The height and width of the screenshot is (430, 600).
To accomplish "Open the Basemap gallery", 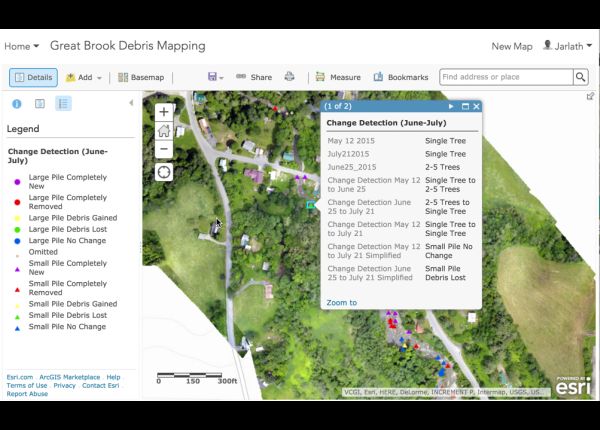I will [x=141, y=77].
